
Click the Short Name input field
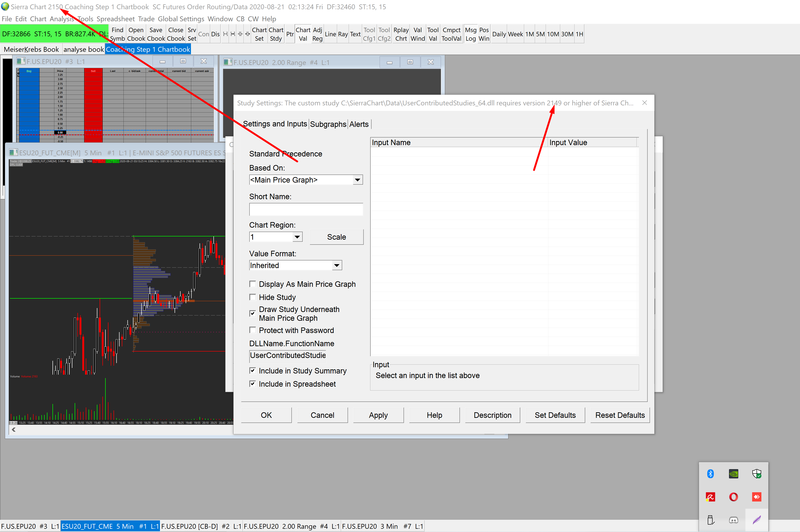(306, 209)
